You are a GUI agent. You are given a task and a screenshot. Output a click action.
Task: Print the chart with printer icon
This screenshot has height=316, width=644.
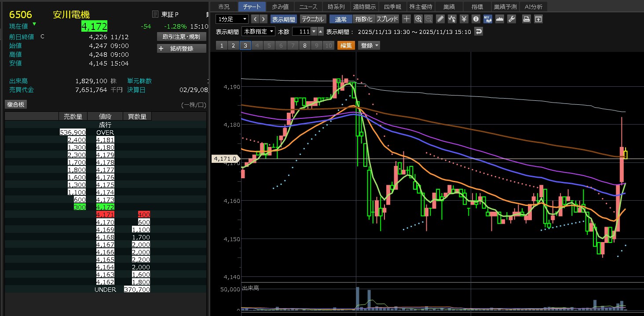click(x=527, y=19)
